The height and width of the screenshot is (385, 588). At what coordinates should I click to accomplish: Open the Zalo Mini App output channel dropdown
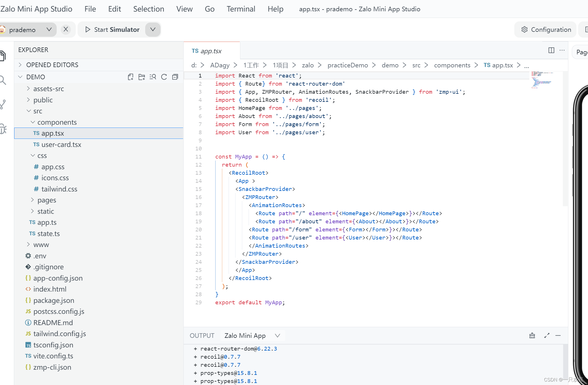coord(252,336)
